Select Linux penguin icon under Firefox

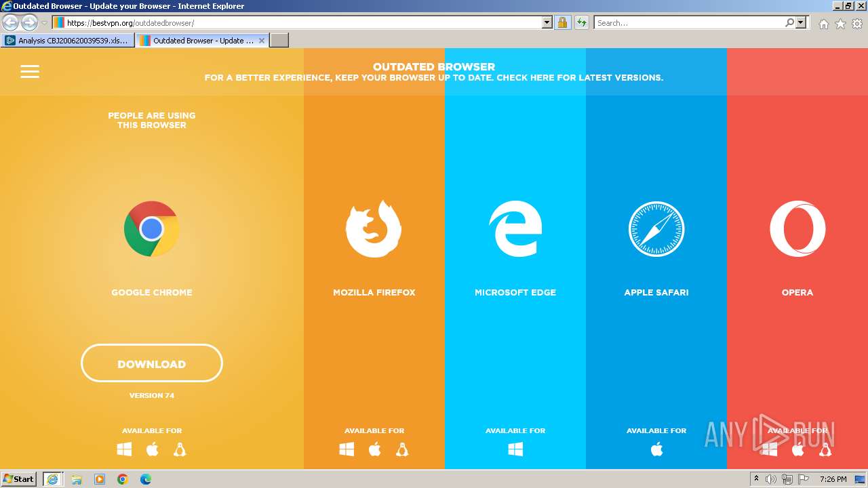(402, 449)
